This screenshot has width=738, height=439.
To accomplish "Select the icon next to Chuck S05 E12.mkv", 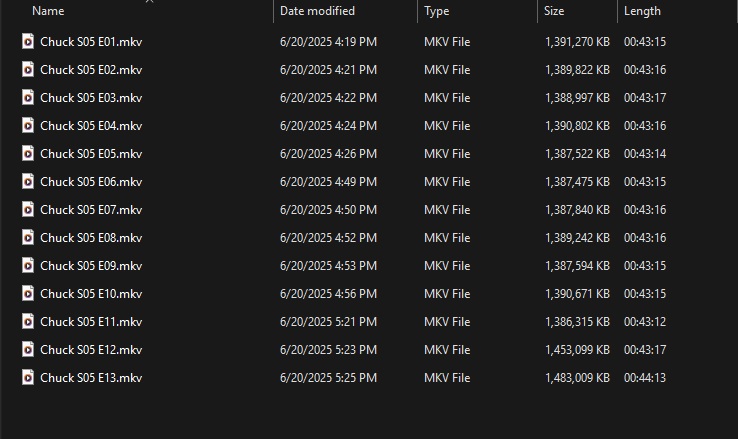I will (x=28, y=350).
